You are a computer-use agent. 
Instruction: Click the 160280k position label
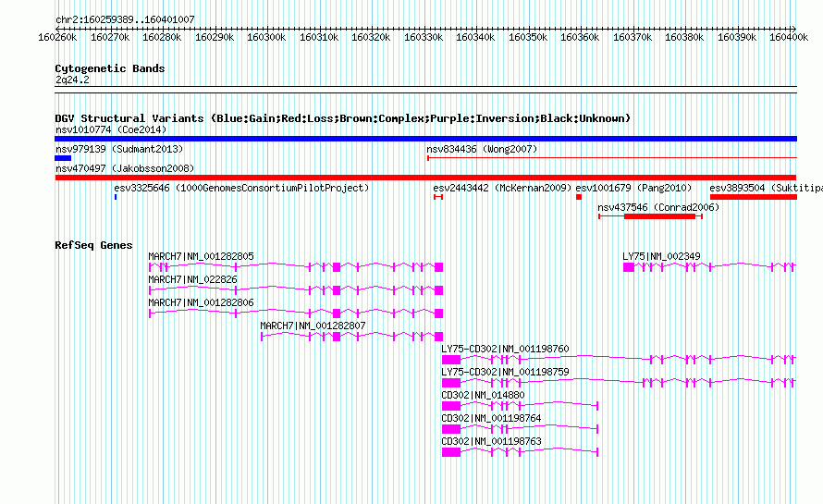point(162,37)
